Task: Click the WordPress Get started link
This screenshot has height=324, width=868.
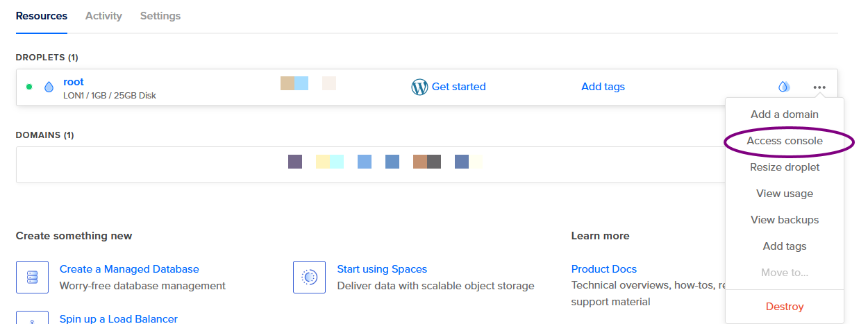Action: click(x=458, y=87)
